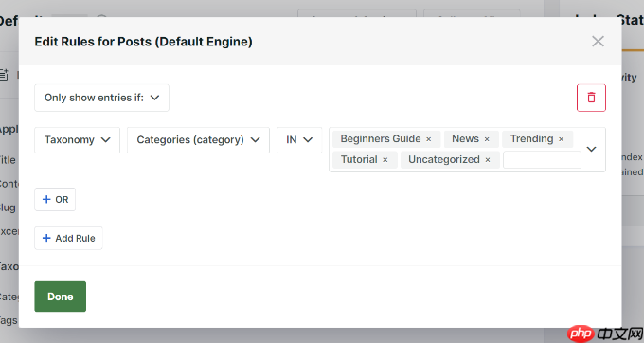Remove the Beginners Guide category tag
Viewport: 644px width, 343px height.
pos(428,139)
